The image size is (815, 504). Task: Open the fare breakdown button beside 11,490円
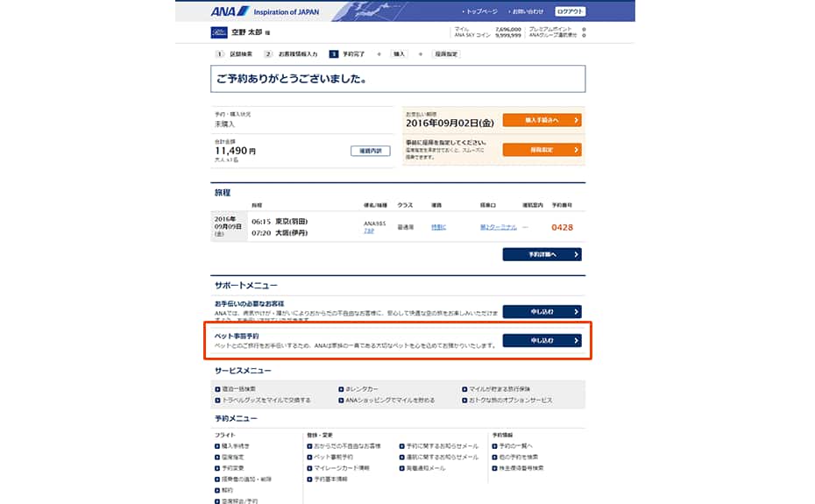coord(370,151)
